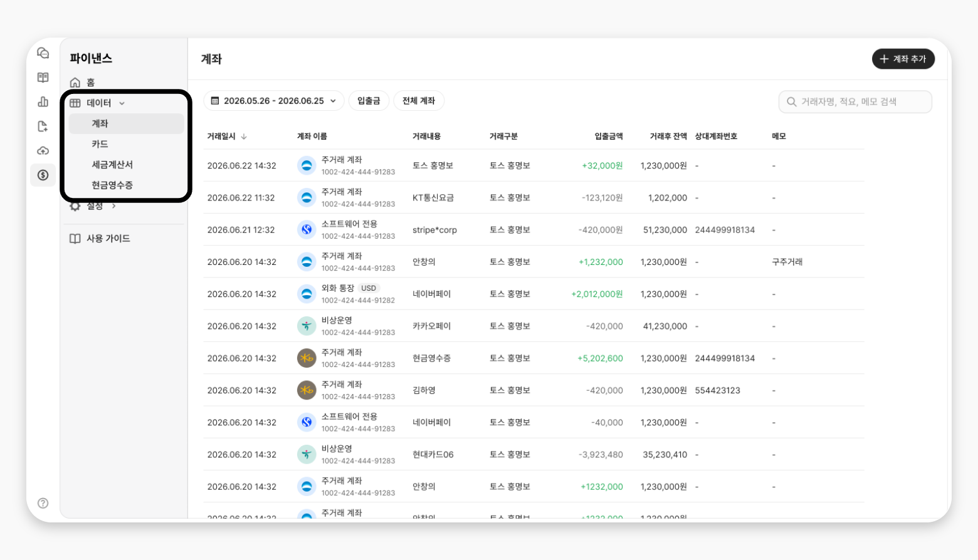Image resolution: width=978 pixels, height=560 pixels.
Task: Click the KT통신요금 transaction description
Action: click(x=433, y=198)
